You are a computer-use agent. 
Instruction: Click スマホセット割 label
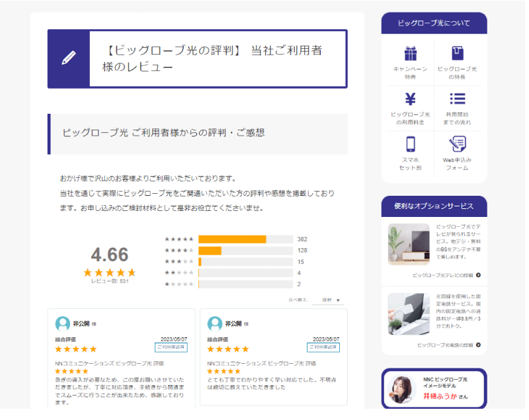pyautogui.click(x=410, y=164)
